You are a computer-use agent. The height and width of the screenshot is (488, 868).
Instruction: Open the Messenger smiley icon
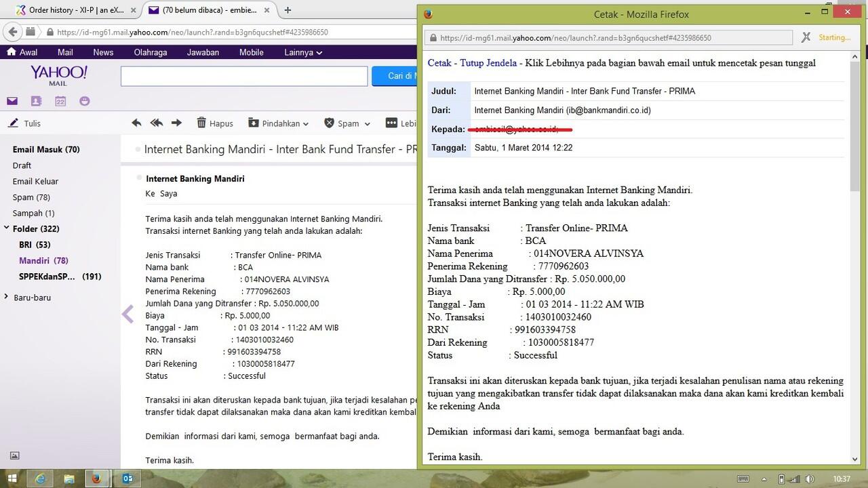pos(85,101)
